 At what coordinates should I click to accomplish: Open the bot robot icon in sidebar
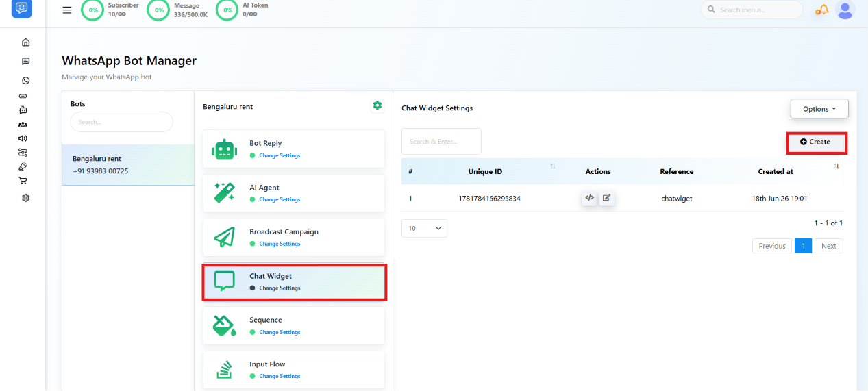23,110
